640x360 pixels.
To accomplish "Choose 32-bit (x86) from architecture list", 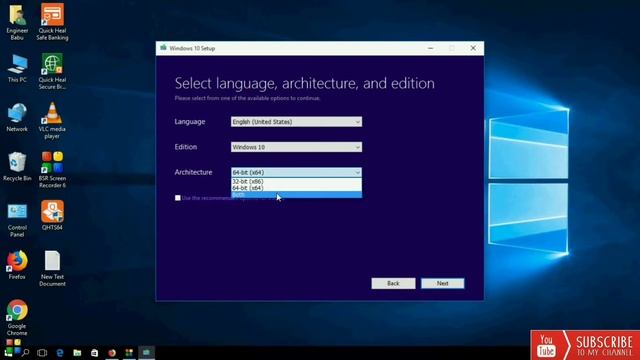I will (296, 181).
